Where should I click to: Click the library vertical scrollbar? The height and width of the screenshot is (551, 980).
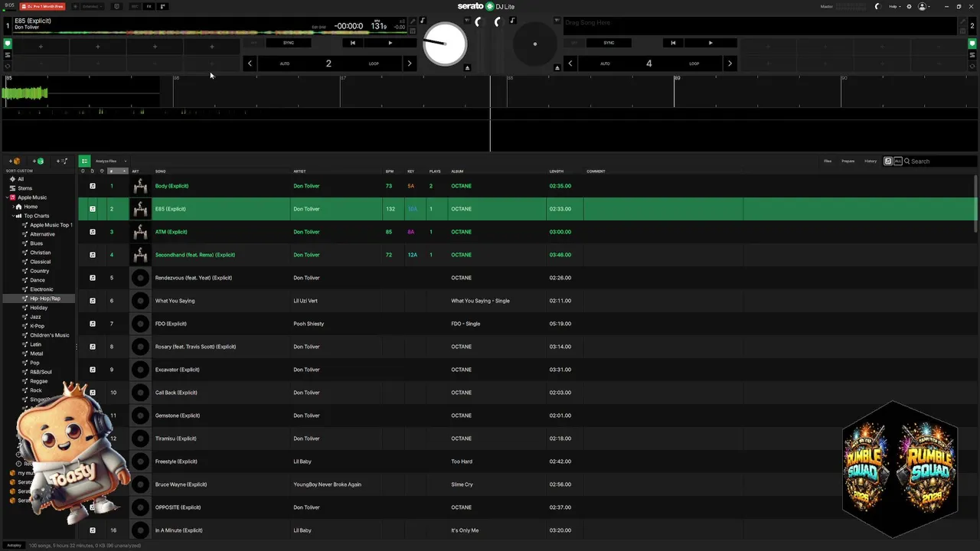[x=975, y=204]
